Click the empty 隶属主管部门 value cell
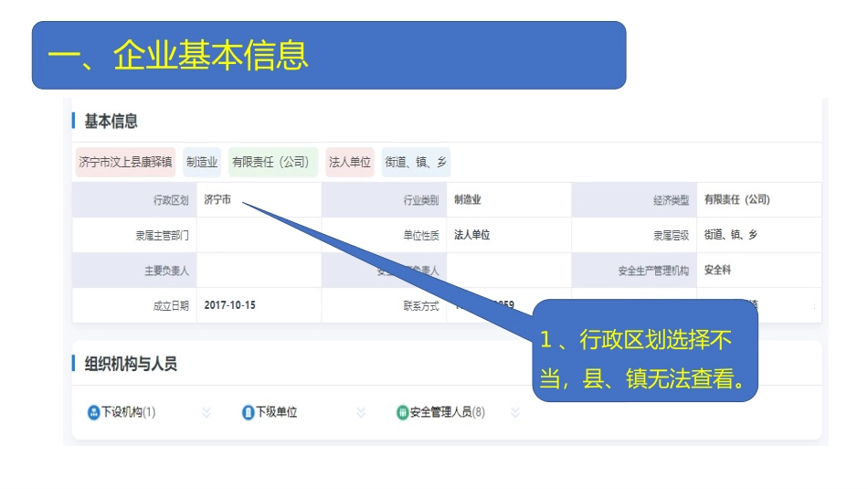Screen dimensions: 868x489 [x=259, y=236]
